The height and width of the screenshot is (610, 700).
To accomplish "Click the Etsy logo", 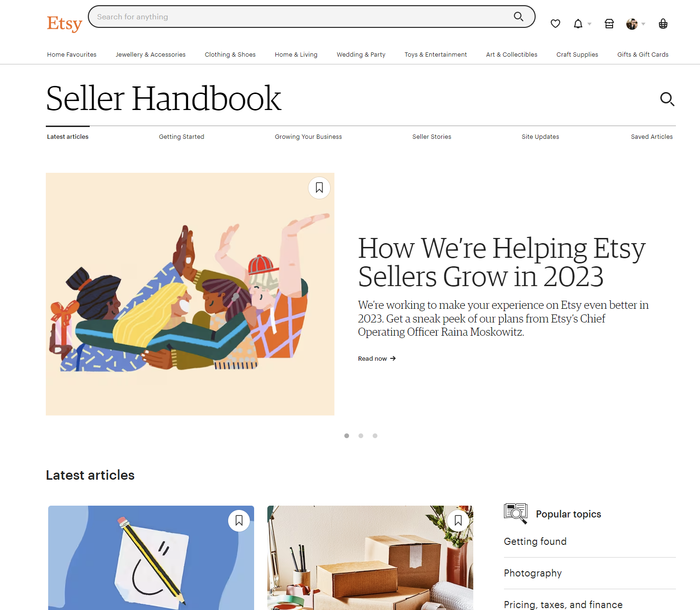I will (65, 24).
